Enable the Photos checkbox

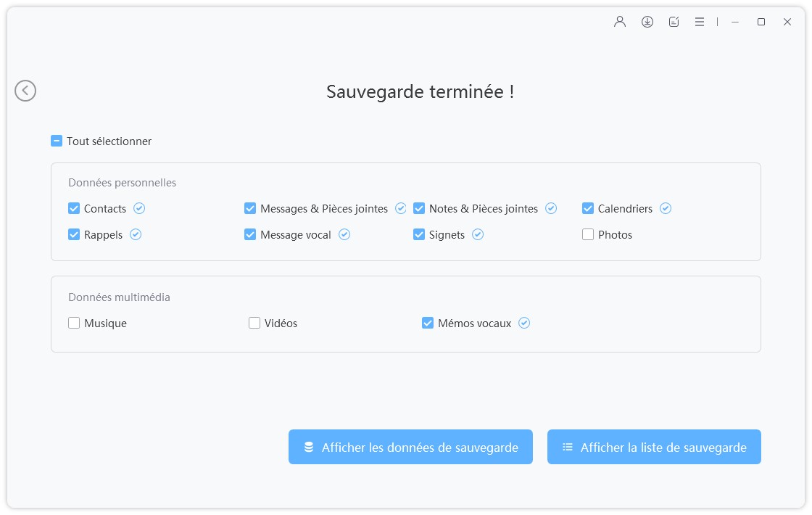(588, 235)
